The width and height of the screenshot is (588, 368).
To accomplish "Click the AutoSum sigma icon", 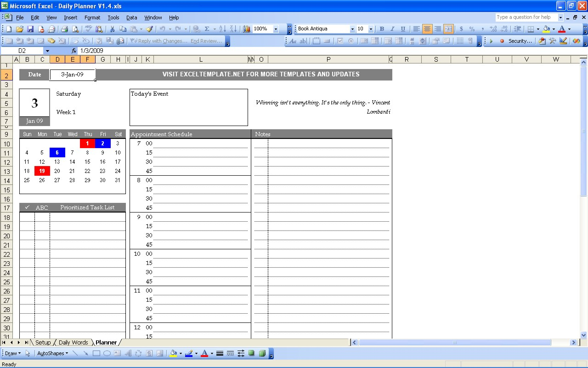I will point(207,29).
